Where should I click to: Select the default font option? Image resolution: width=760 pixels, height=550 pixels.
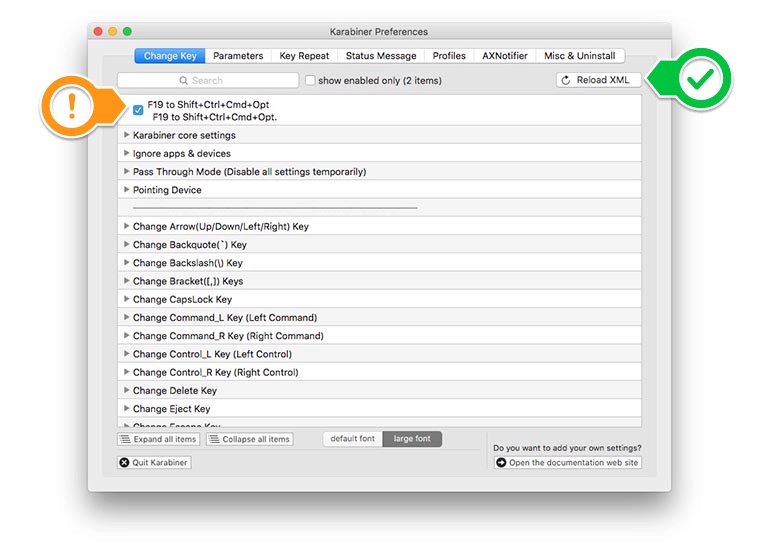pyautogui.click(x=353, y=439)
